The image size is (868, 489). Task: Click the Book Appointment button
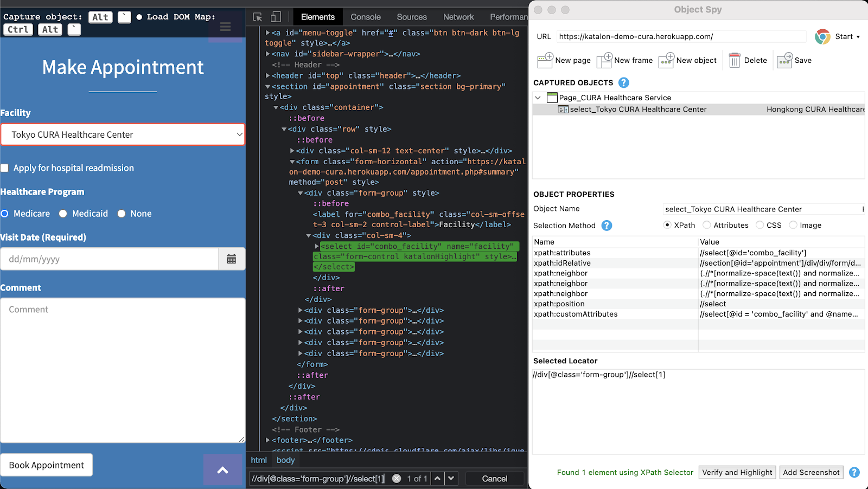47,465
